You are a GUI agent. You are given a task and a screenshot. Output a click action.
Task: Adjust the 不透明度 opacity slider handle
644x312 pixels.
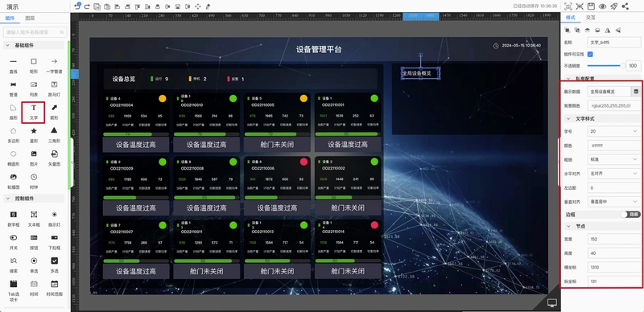point(622,66)
